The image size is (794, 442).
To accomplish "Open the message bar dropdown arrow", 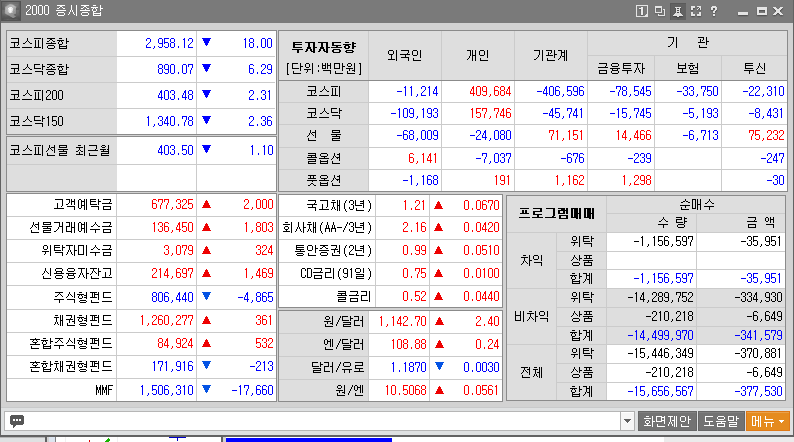I will tap(627, 421).
